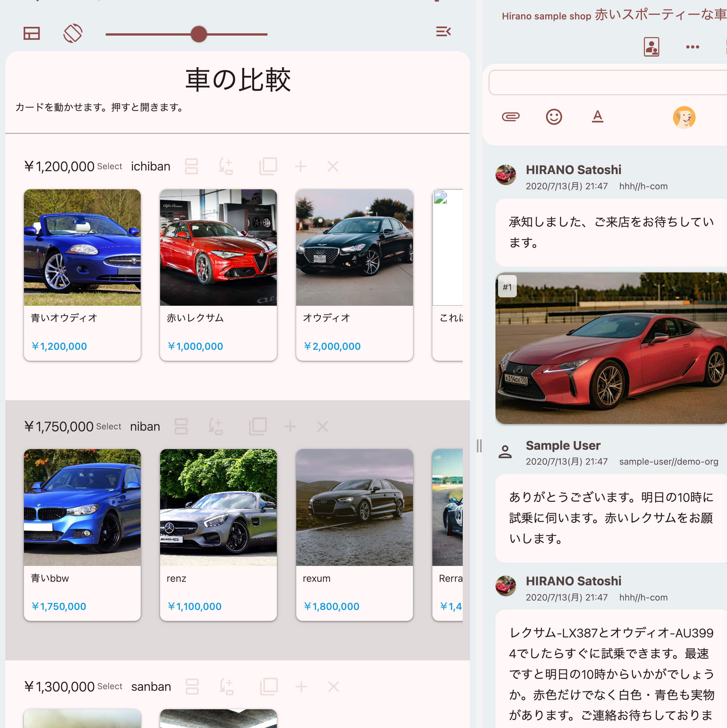Click Hirano sample shop header text
727x728 pixels.
point(546,16)
